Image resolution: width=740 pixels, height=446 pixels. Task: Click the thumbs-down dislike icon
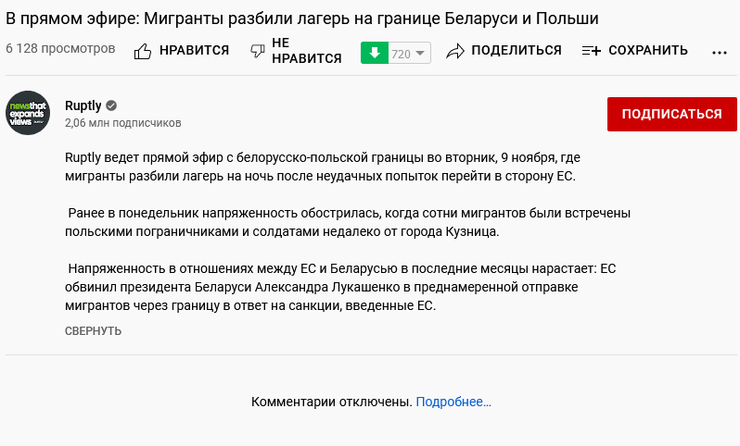click(256, 51)
